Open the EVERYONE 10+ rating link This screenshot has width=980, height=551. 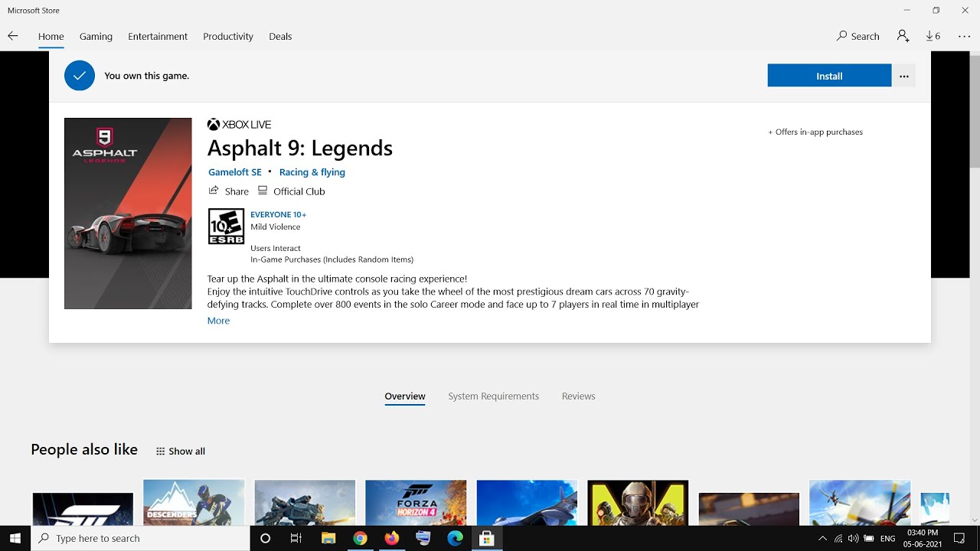click(278, 215)
